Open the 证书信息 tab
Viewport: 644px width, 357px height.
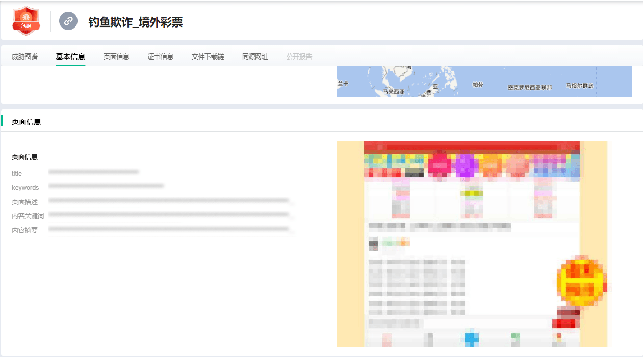pos(161,57)
